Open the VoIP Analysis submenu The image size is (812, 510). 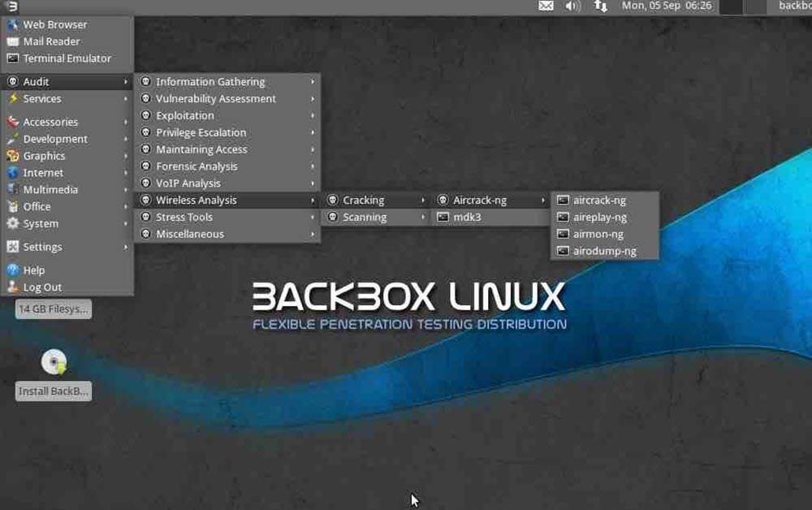click(x=227, y=184)
